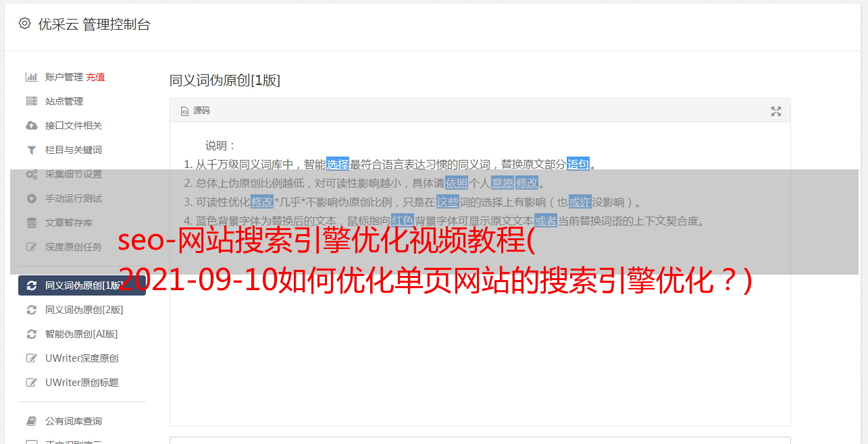This screenshot has width=868, height=444.
Task: Click the 源码 toolbar label
Action: 201,111
